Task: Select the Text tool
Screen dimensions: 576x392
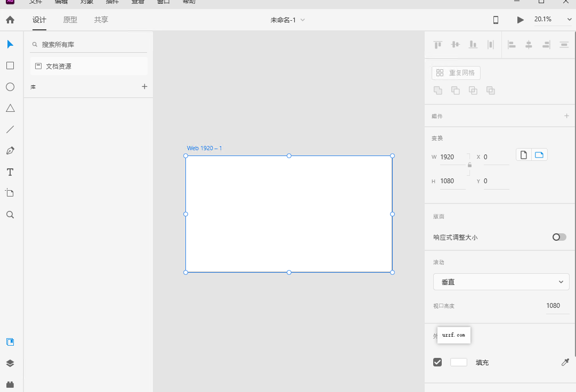Action: [10, 171]
